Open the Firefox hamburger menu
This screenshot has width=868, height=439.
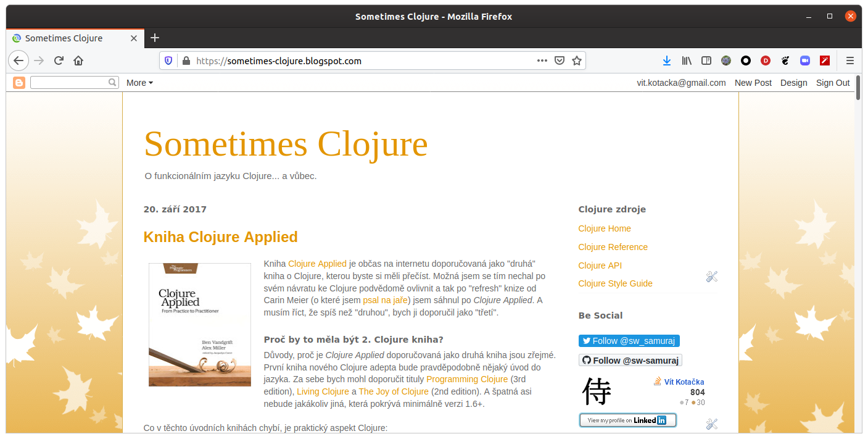tap(849, 61)
